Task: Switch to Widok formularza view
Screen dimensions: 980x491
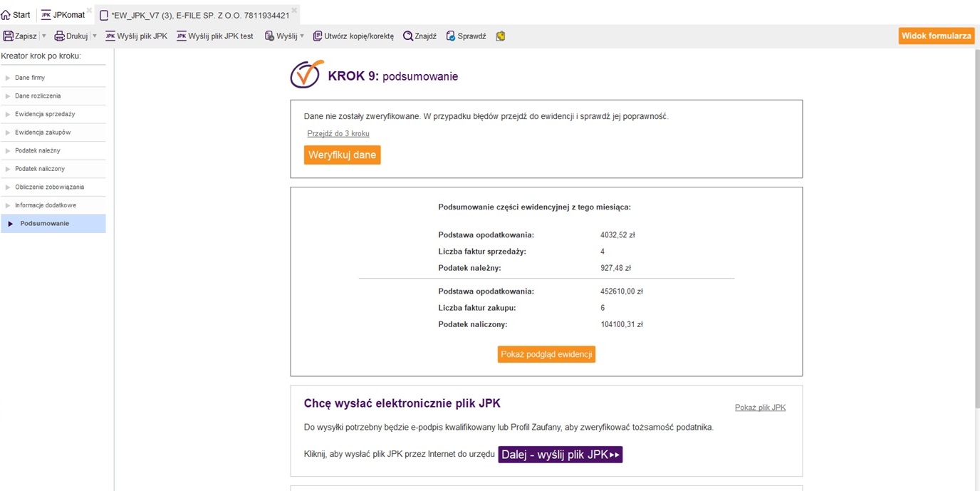Action: pyautogui.click(x=936, y=36)
